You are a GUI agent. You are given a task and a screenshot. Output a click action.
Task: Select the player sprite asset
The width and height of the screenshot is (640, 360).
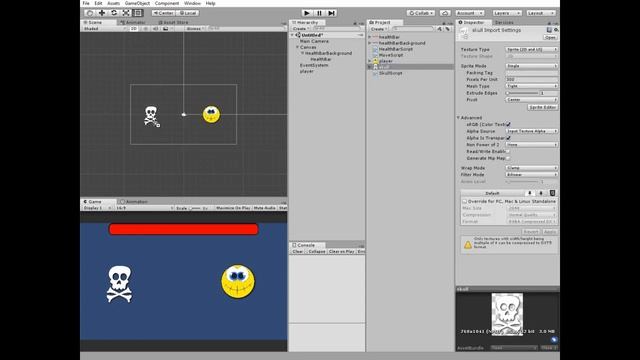(385, 61)
